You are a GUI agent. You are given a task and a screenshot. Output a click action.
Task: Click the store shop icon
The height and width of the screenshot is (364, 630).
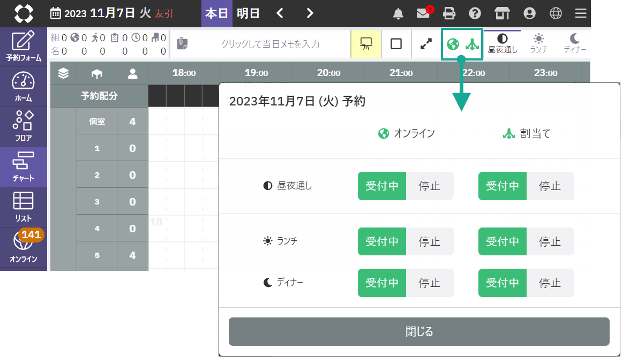point(502,13)
